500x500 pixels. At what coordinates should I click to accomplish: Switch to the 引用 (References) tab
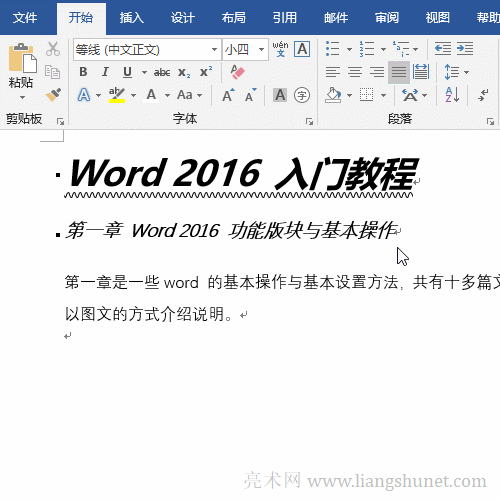285,18
